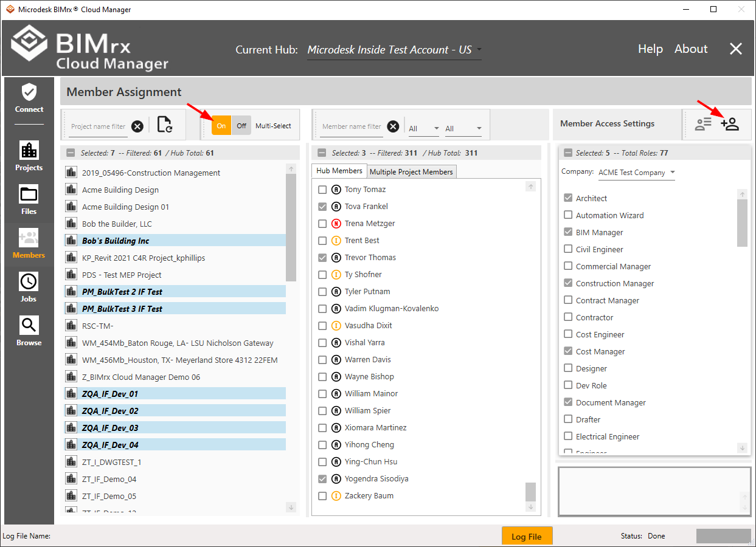Deselect all projects via Selected: 7 box

[x=71, y=153]
